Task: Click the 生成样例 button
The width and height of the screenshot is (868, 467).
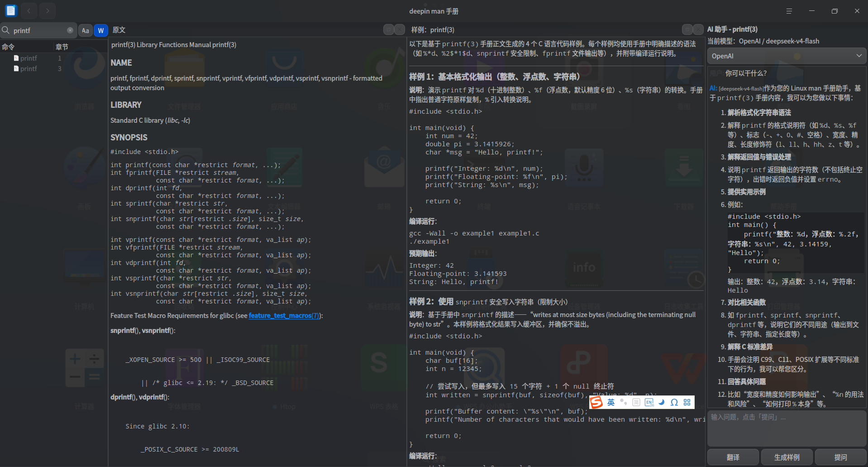Action: coord(787,457)
